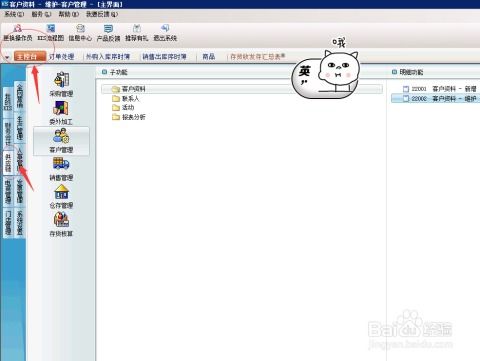Open the 系统 menu
The width and height of the screenshot is (480, 361).
click(14, 14)
